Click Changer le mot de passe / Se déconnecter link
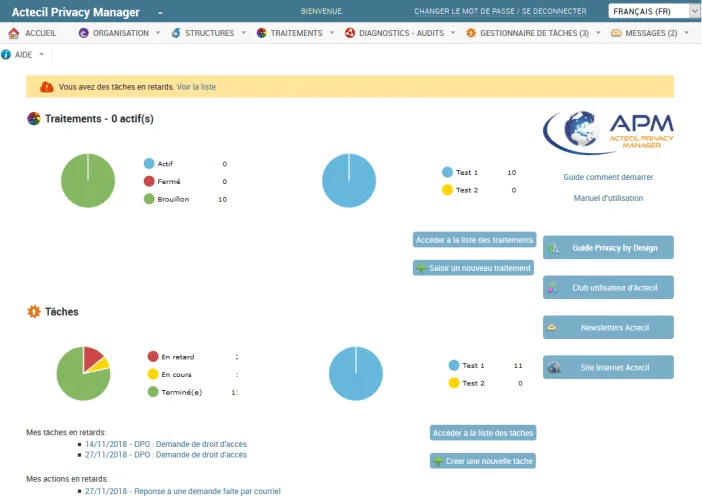The height and width of the screenshot is (500, 702). (500, 11)
